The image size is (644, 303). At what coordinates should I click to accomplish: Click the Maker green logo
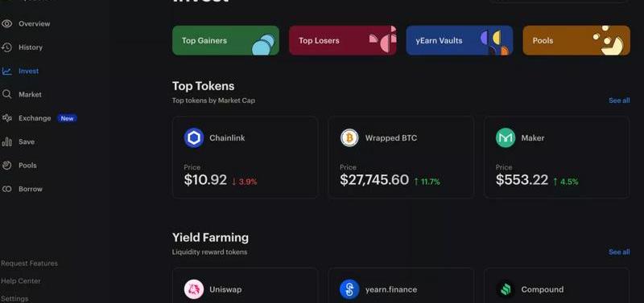click(x=506, y=138)
